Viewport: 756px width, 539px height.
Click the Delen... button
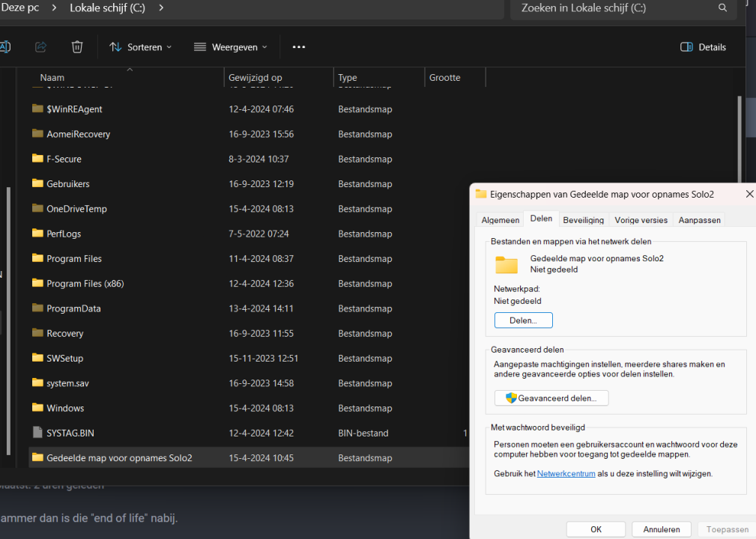[523, 320]
